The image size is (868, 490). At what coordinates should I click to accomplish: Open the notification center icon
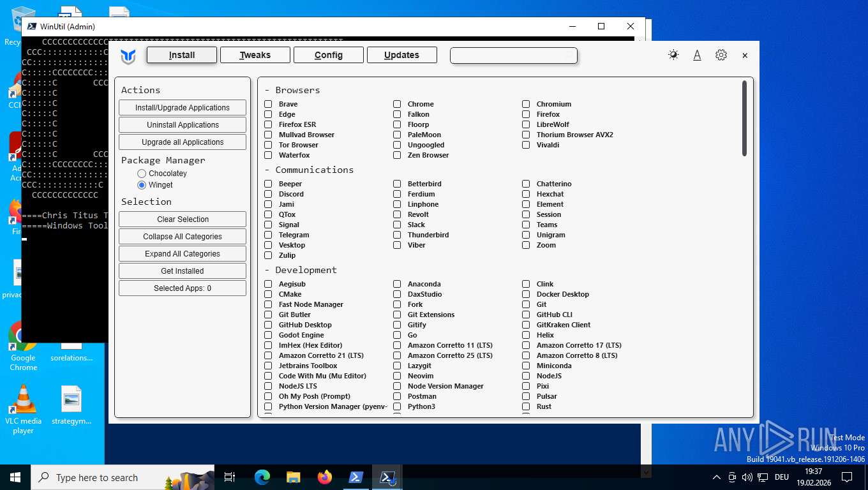coord(847,477)
